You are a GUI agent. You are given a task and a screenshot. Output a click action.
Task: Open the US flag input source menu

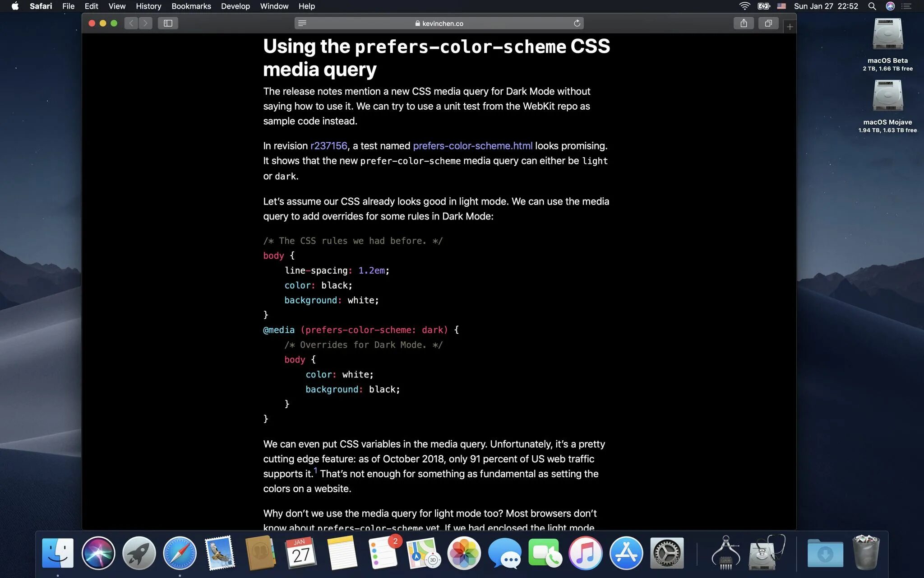click(781, 6)
